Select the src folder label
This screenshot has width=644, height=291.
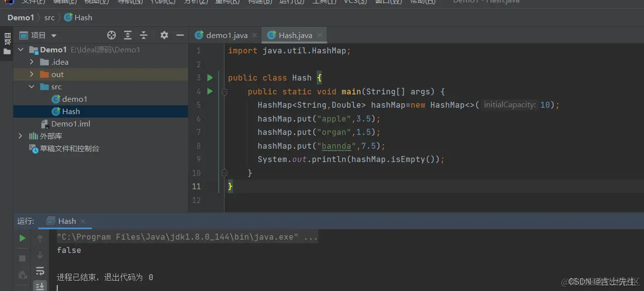56,86
